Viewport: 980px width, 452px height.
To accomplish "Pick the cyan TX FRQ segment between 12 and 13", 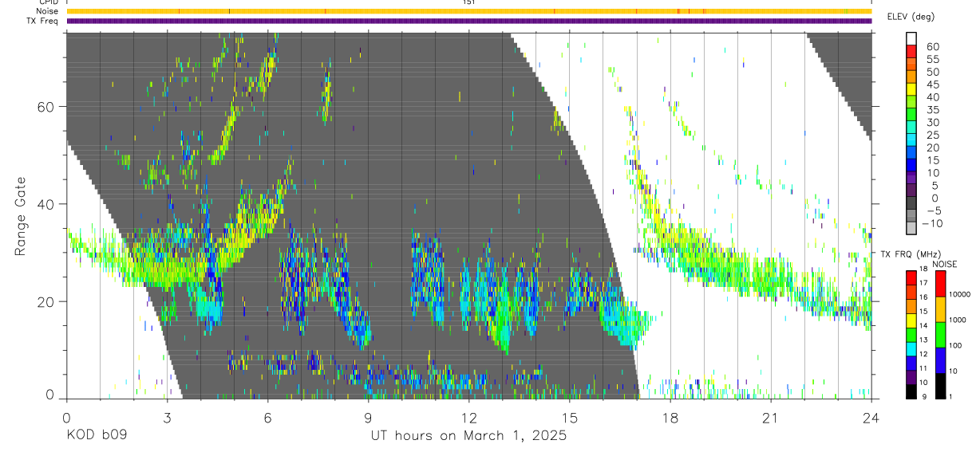I will 911,349.
